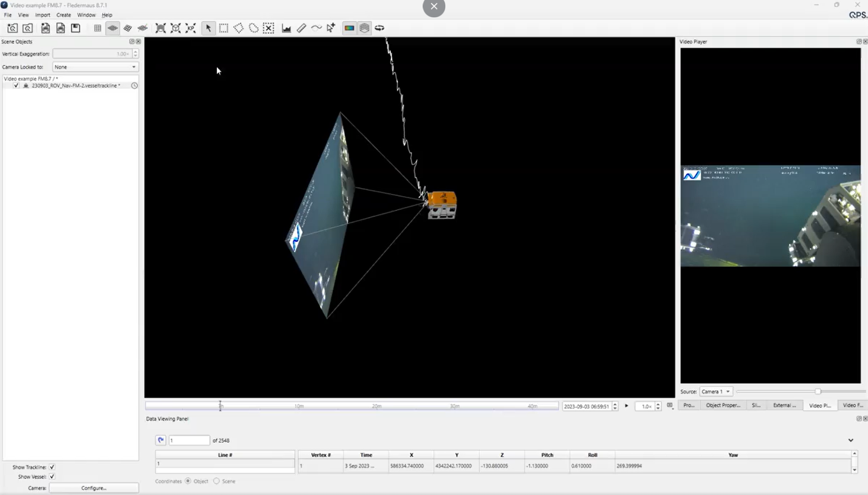
Task: Toggle the rainbow colormap icon
Action: pos(349,28)
